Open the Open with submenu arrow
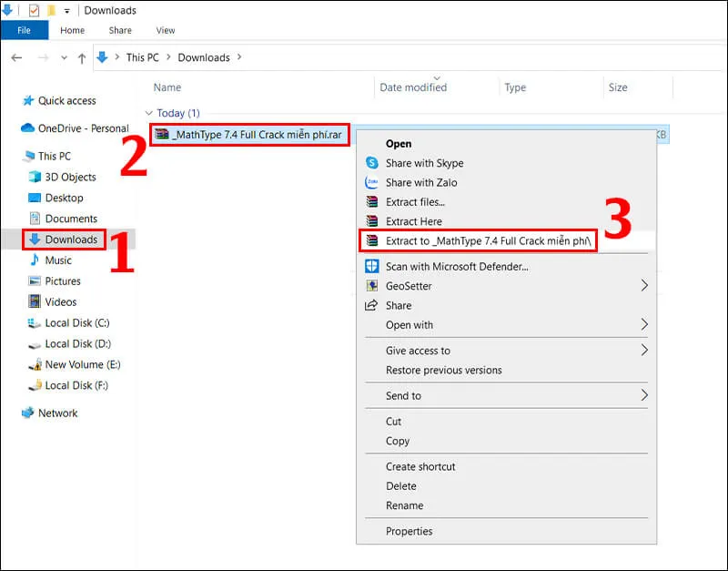The width and height of the screenshot is (728, 571). pos(643,325)
